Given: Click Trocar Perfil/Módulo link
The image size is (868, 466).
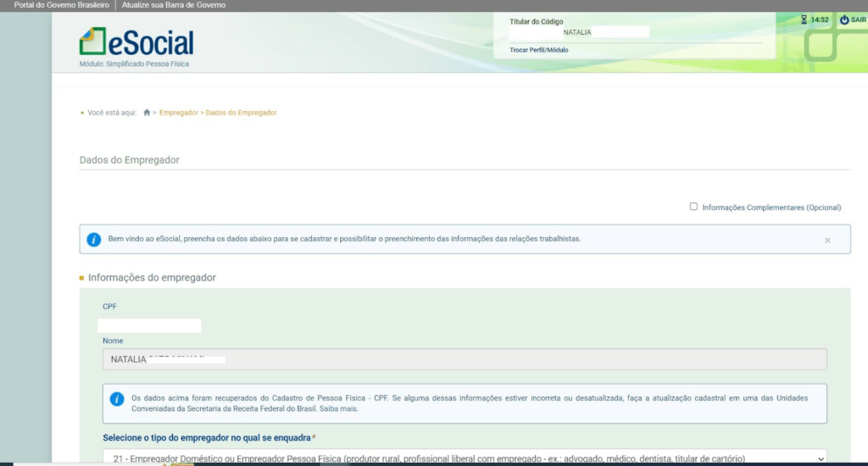Looking at the screenshot, I should (538, 50).
